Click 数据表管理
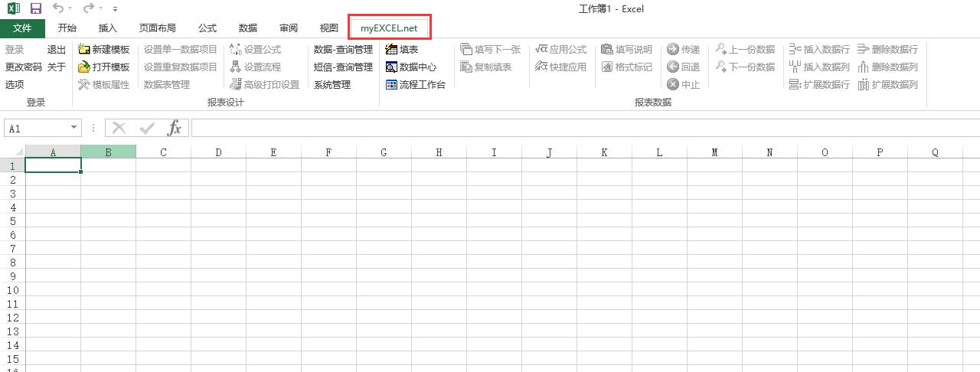The image size is (980, 372). click(x=167, y=85)
